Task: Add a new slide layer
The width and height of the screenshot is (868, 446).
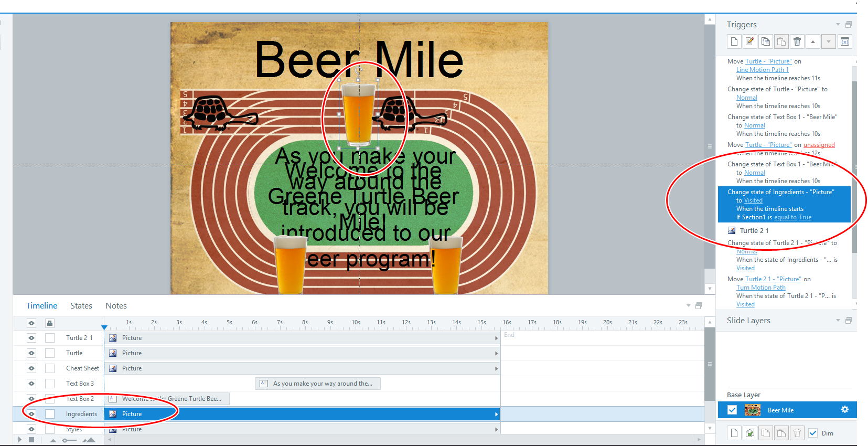Action: [734, 433]
